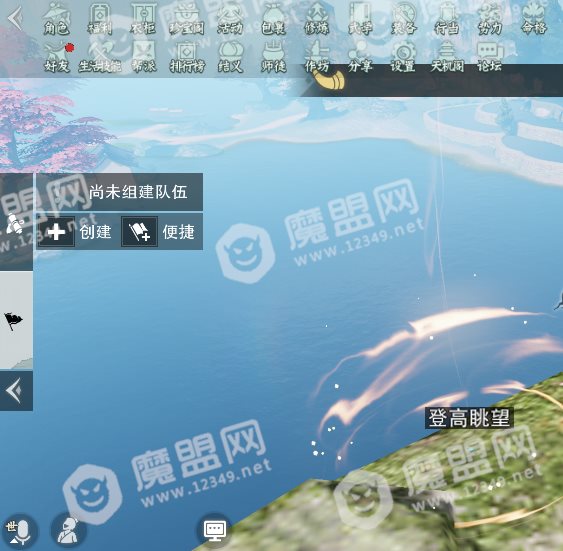This screenshot has height=551, width=563.
Task: Open the chat screen icon at bottom
Action: click(x=215, y=530)
